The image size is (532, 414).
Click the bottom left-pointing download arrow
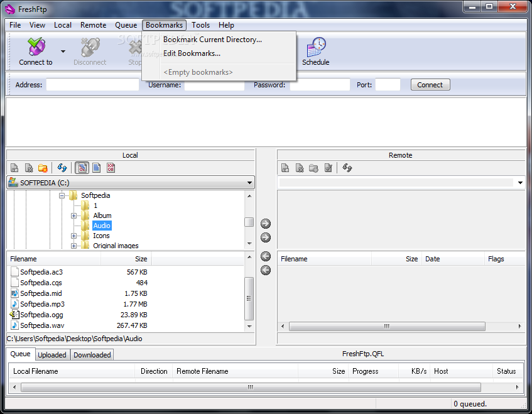[266, 270]
